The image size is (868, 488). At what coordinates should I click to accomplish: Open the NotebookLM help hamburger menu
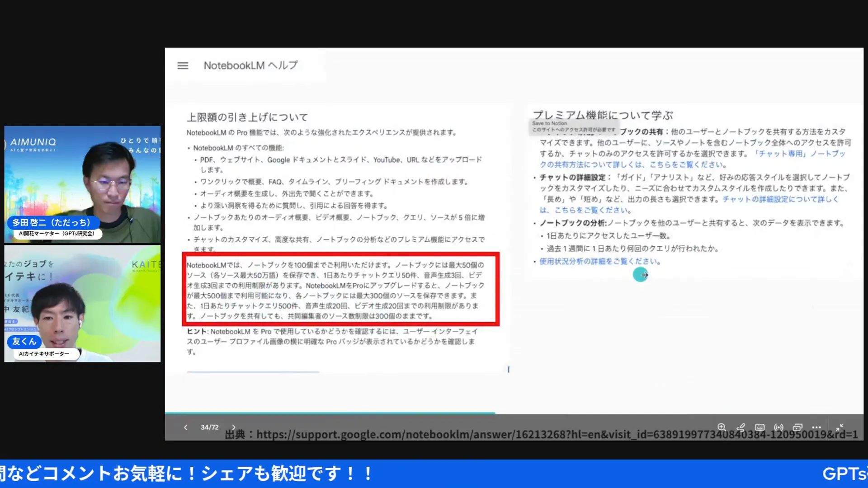point(183,66)
